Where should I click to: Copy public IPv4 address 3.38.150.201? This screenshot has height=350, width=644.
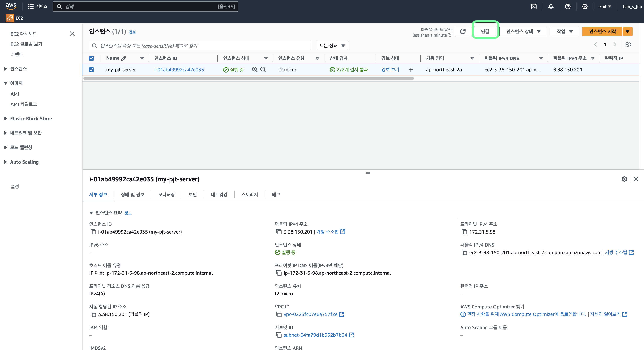(x=278, y=232)
